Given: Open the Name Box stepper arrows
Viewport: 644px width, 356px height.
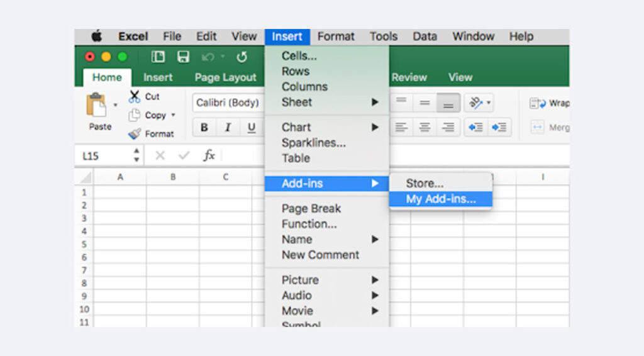Looking at the screenshot, I should (136, 155).
